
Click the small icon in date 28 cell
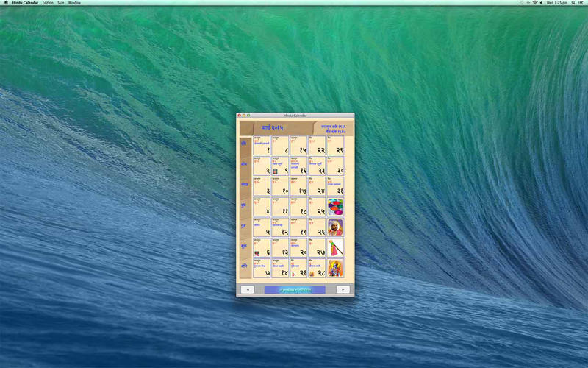coord(312,274)
